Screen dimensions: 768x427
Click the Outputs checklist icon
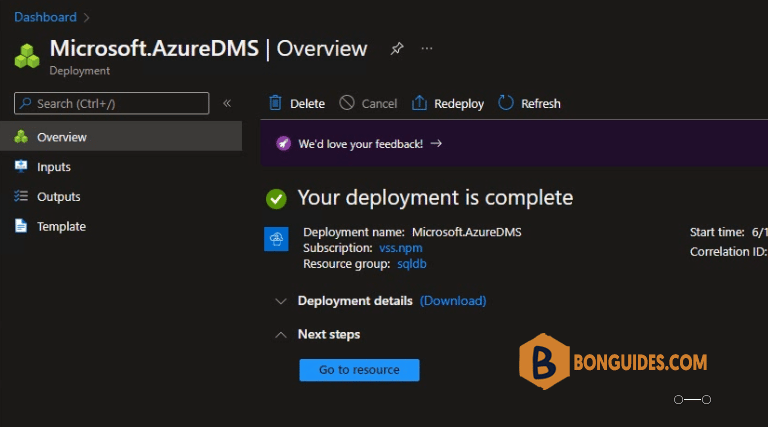21,196
